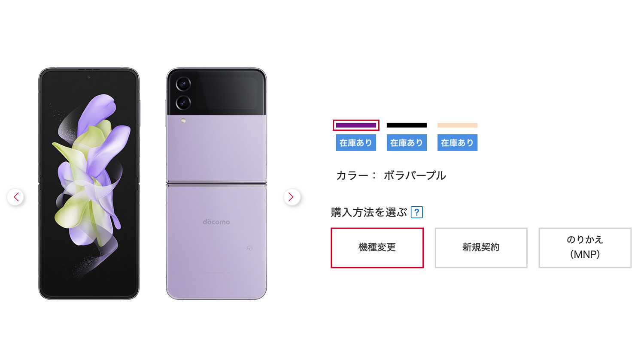The height and width of the screenshot is (362, 644).
Task: Click the phone front view image
Action: click(x=89, y=184)
